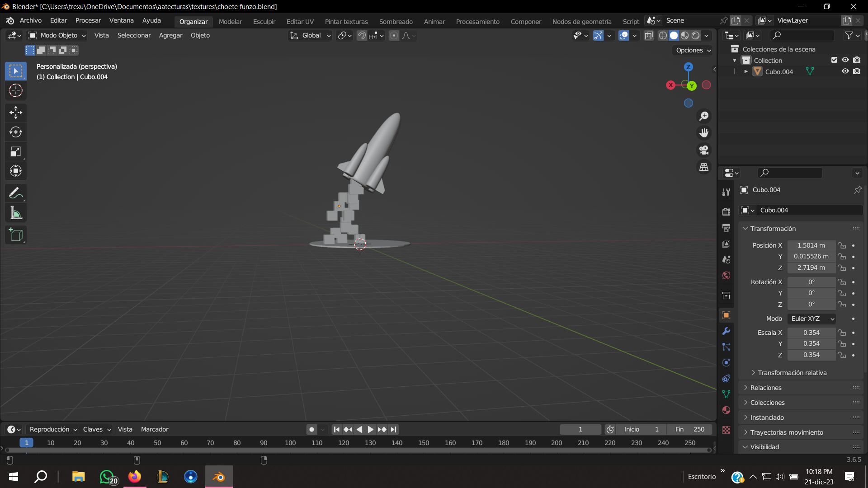This screenshot has width=868, height=488.
Task: Open the World properties tab
Action: (x=726, y=276)
